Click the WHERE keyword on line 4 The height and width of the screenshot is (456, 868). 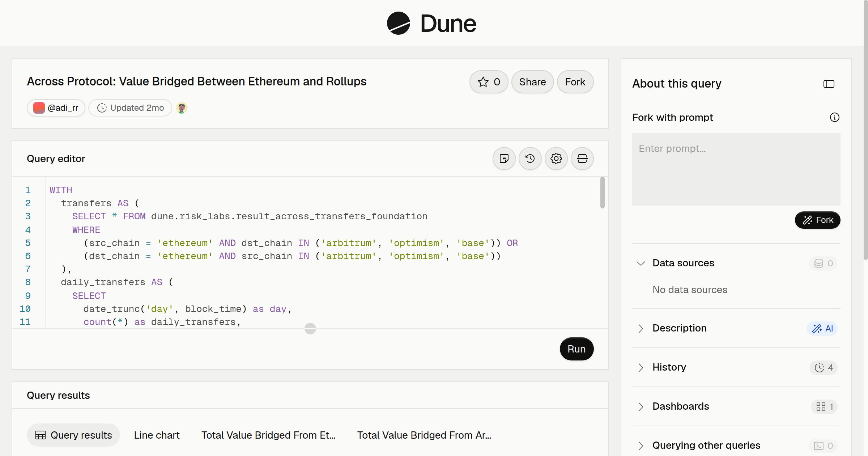[x=86, y=230]
